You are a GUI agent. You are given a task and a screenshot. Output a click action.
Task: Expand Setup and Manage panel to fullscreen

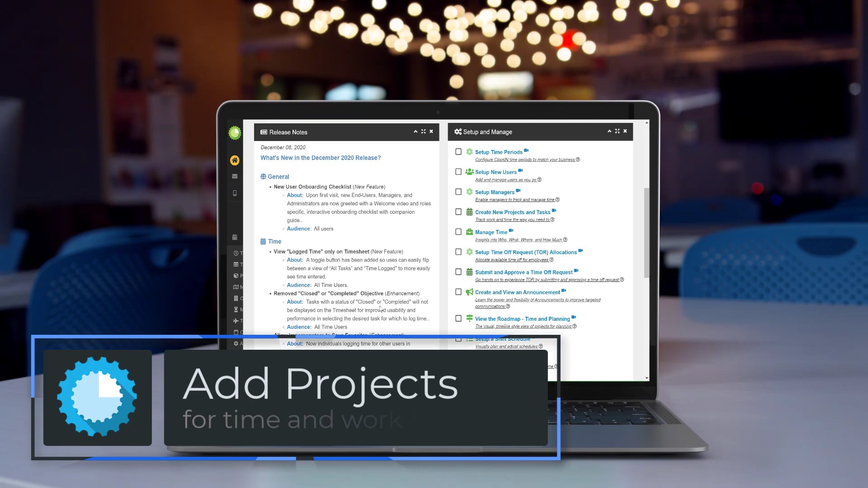coord(617,131)
